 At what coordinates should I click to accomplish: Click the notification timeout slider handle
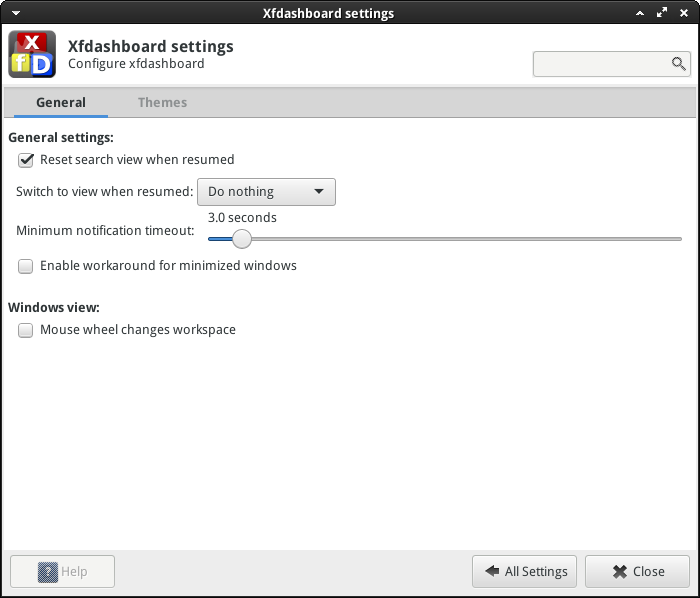tap(242, 239)
